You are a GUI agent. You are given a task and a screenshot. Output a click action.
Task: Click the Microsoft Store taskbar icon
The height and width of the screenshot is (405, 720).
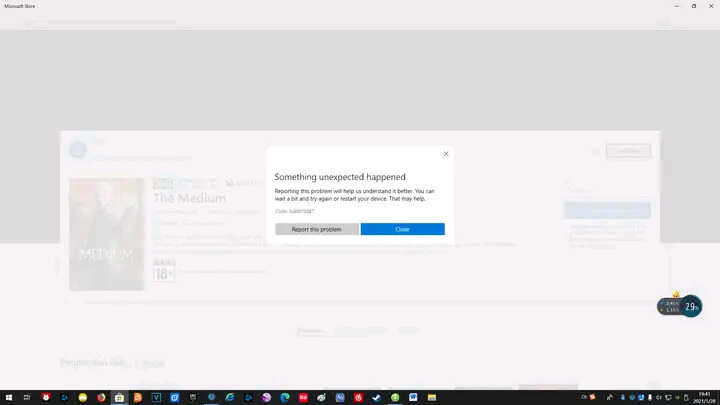[x=119, y=397]
